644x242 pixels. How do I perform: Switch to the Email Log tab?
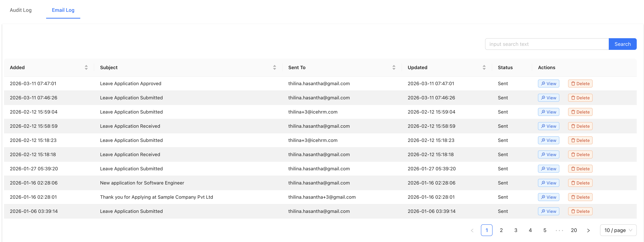(x=63, y=10)
